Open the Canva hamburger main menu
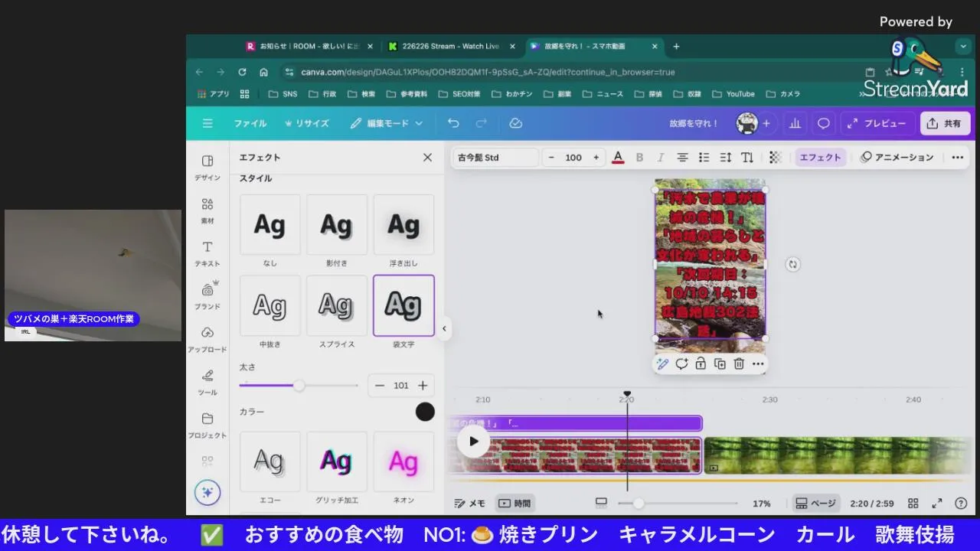The image size is (980, 551). point(207,123)
